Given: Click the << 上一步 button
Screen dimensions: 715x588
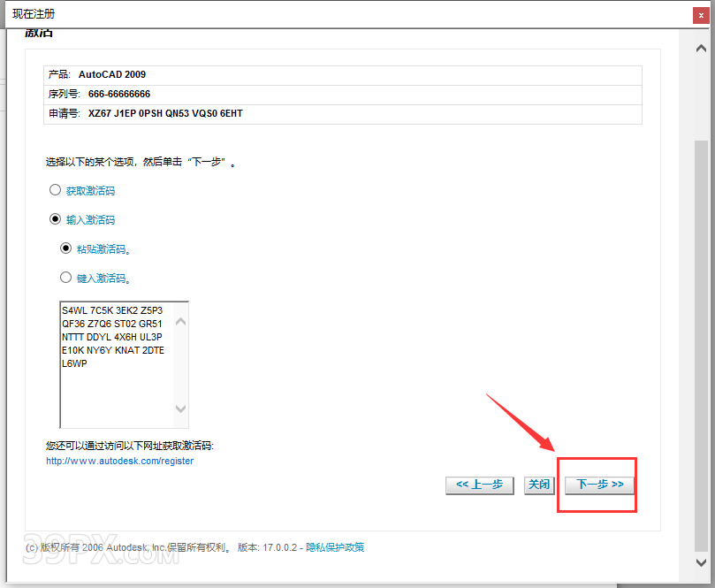Looking at the screenshot, I should pyautogui.click(x=479, y=485).
